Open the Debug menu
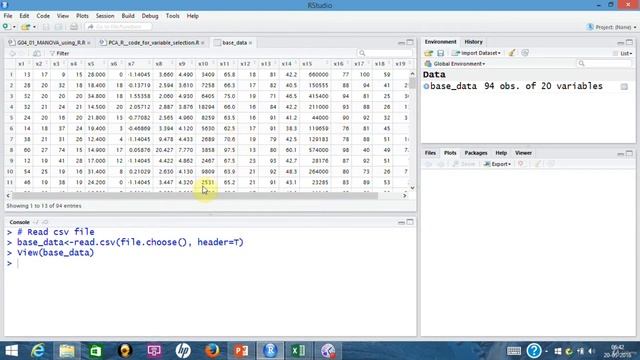This screenshot has height=360, width=640. tap(150, 16)
